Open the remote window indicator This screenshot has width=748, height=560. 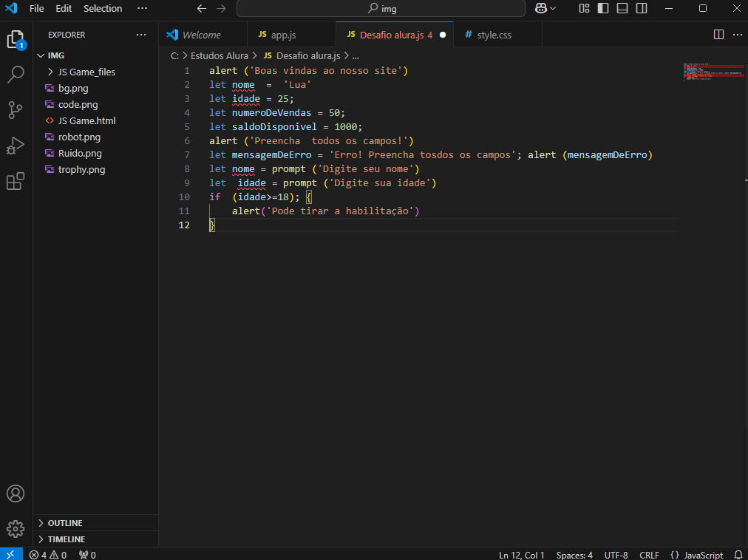(11, 555)
